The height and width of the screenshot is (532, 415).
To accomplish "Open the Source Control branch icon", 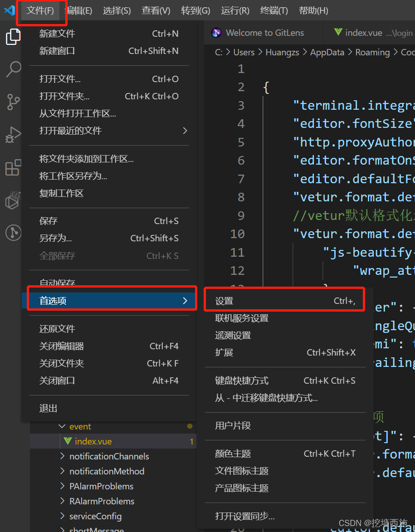I will [13, 102].
